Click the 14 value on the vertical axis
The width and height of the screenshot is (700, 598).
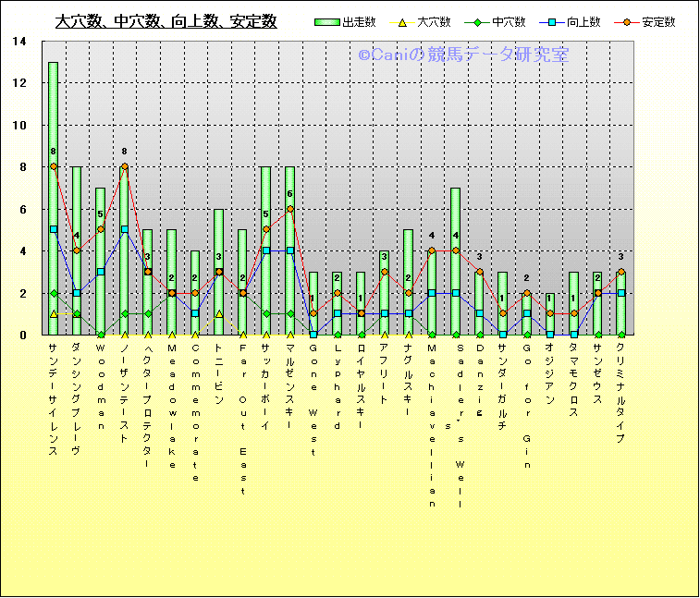(20, 42)
